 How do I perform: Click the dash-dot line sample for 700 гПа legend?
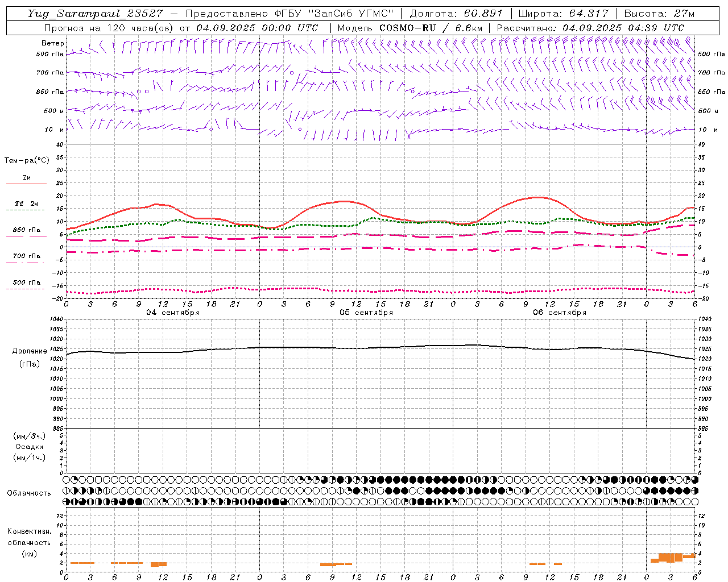[26, 263]
